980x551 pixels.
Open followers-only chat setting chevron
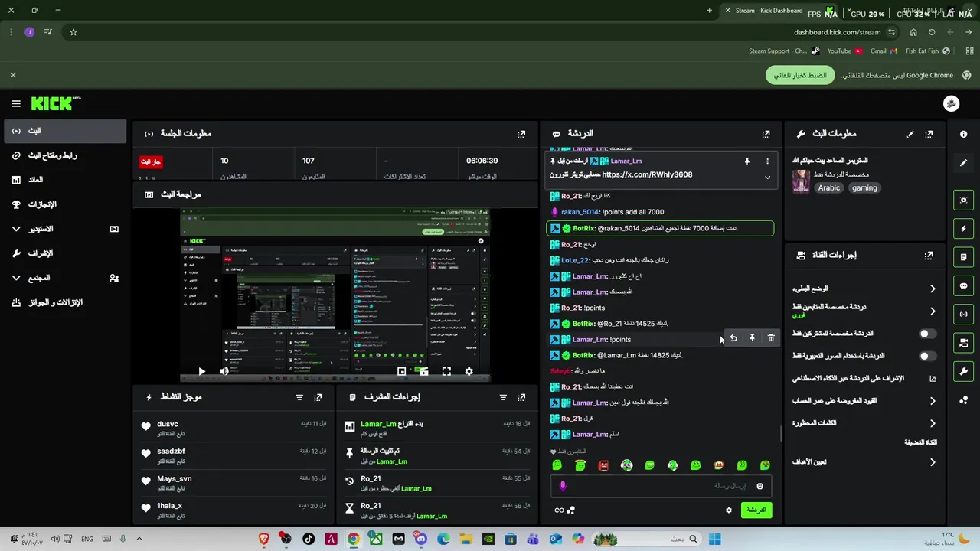coord(933,311)
